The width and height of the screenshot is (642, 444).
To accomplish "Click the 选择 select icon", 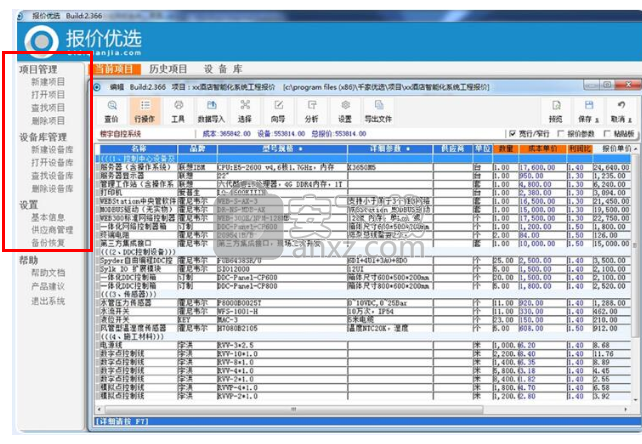I will pos(245,111).
